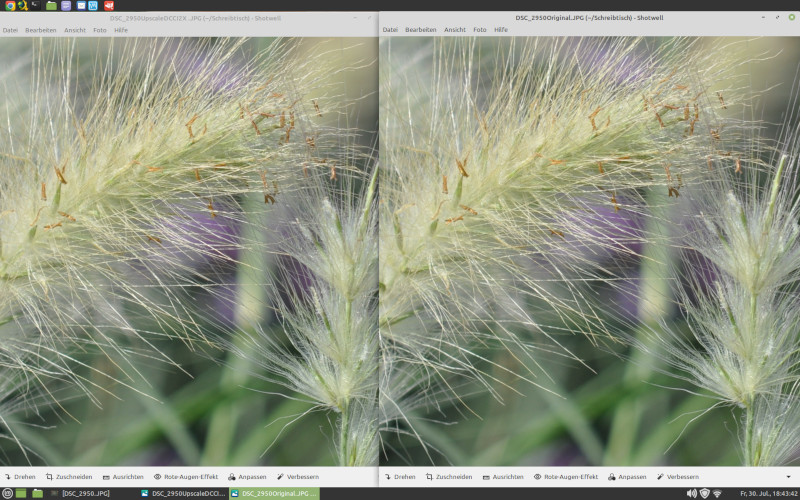Select Zuschneiden crop tool in left window
800x500 pixels.
(x=69, y=477)
